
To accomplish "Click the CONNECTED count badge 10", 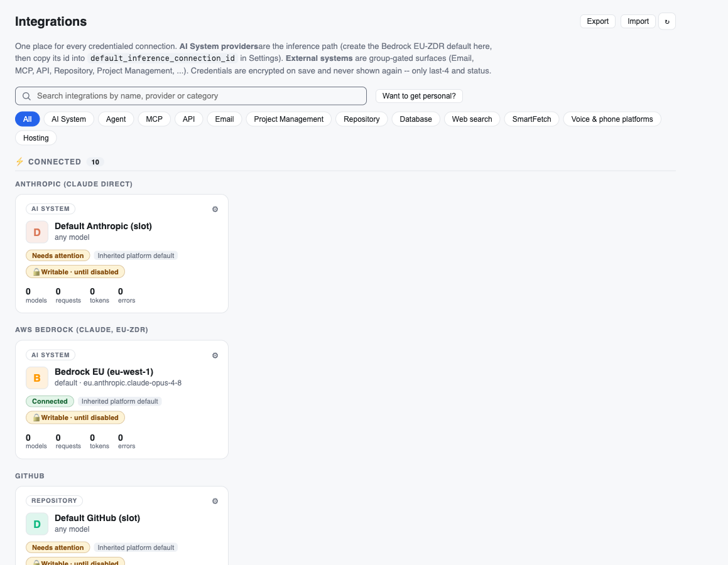I will 95,162.
